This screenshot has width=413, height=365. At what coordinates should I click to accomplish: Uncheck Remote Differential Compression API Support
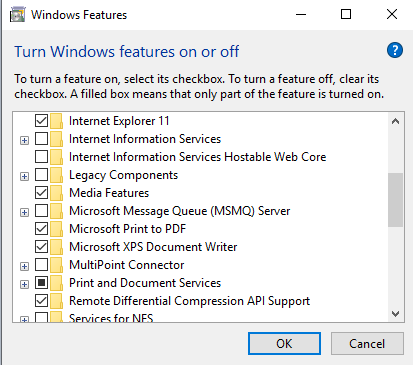pos(41,300)
